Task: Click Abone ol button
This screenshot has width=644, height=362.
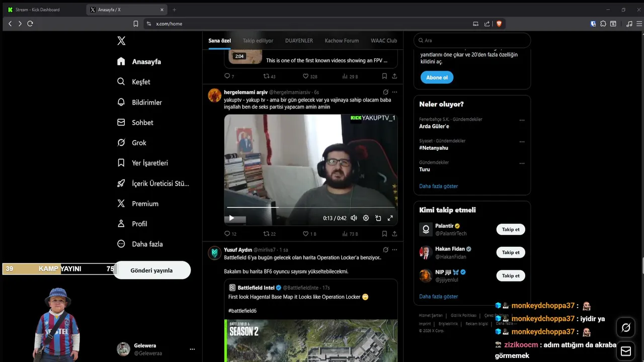Action: click(437, 77)
